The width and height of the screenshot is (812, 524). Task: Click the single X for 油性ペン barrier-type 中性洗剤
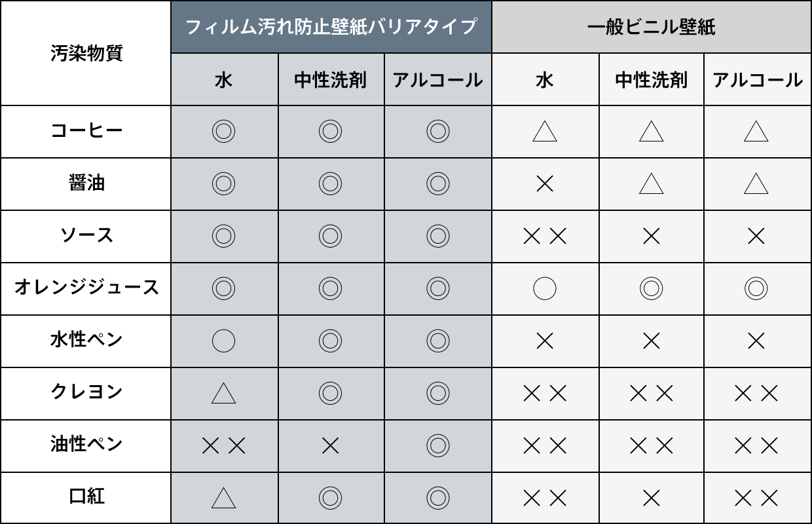(331, 445)
